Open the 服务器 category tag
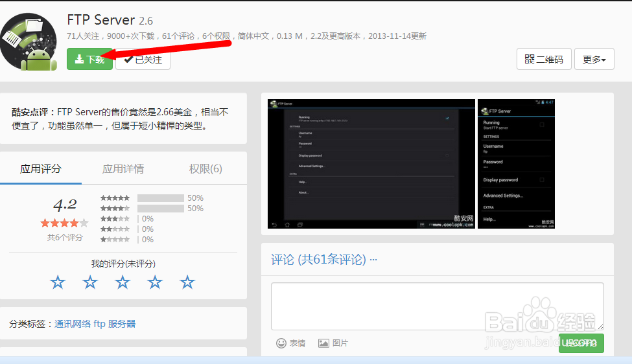The image size is (632, 364). pyautogui.click(x=122, y=324)
